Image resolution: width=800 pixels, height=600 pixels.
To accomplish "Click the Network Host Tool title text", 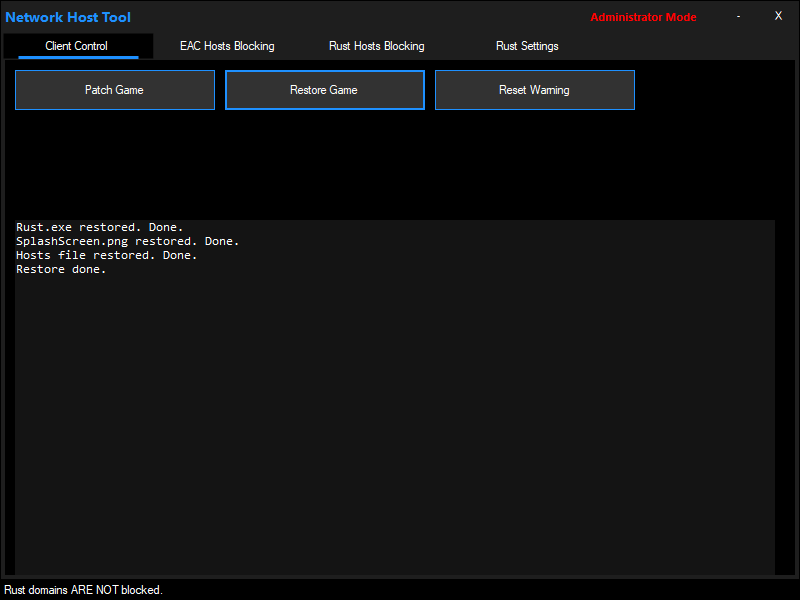I will pos(68,17).
